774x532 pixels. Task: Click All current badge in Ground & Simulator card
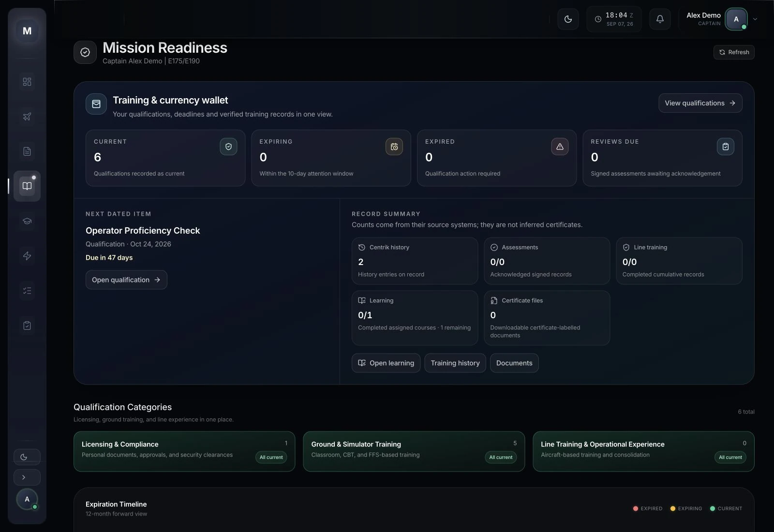(x=501, y=458)
